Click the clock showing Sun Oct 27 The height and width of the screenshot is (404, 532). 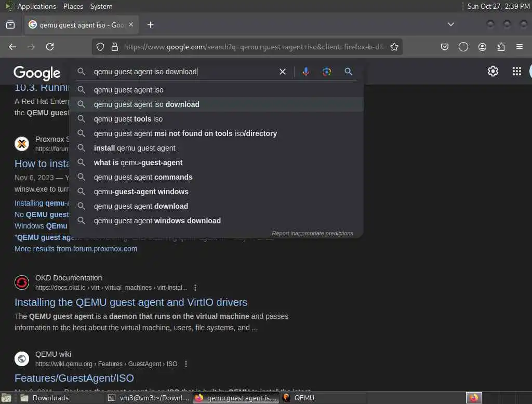(498, 6)
